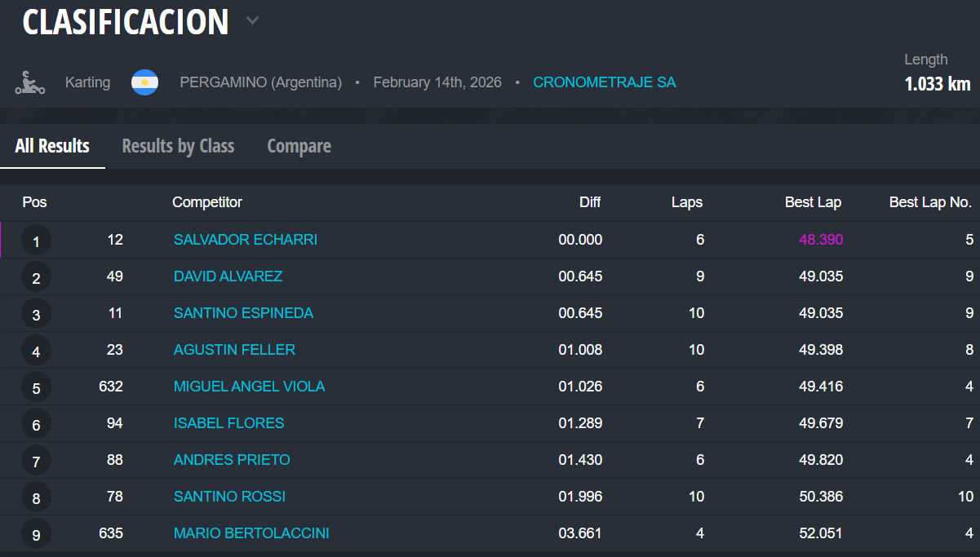Screen dimensions: 980x557
Task: Open MIGUEL ANGEL VIOLA's profile
Action: click(x=249, y=387)
